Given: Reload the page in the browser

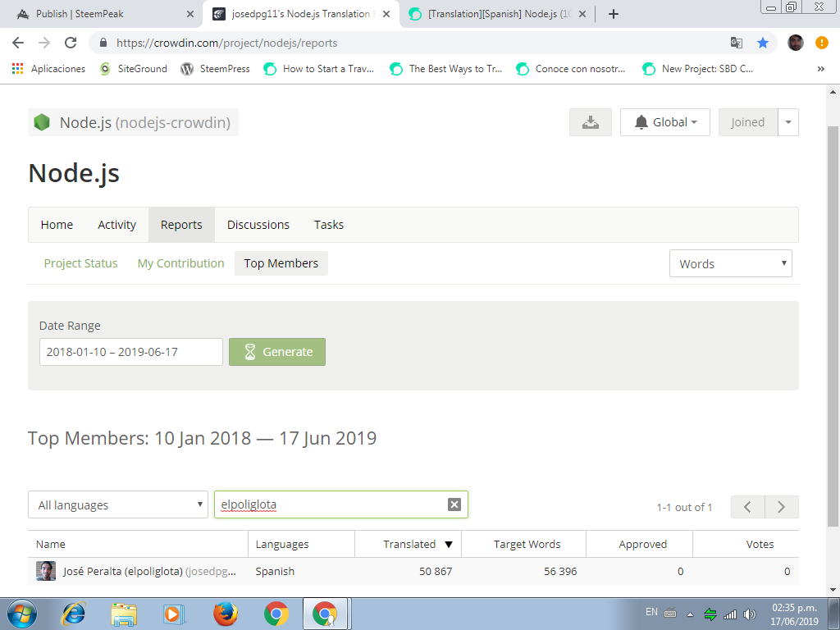Looking at the screenshot, I should click(71, 43).
